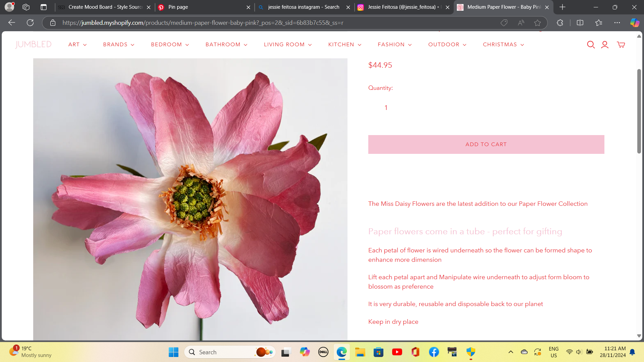644x362 pixels.
Task: Open browser extensions puzzle icon
Action: point(560,22)
